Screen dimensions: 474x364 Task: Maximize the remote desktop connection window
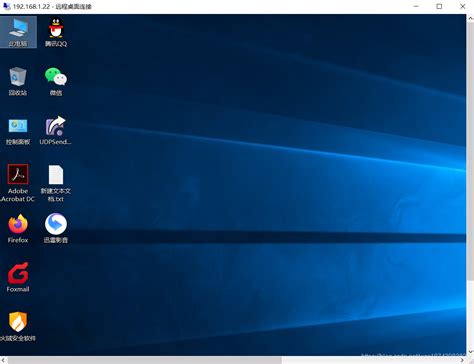(x=439, y=6)
